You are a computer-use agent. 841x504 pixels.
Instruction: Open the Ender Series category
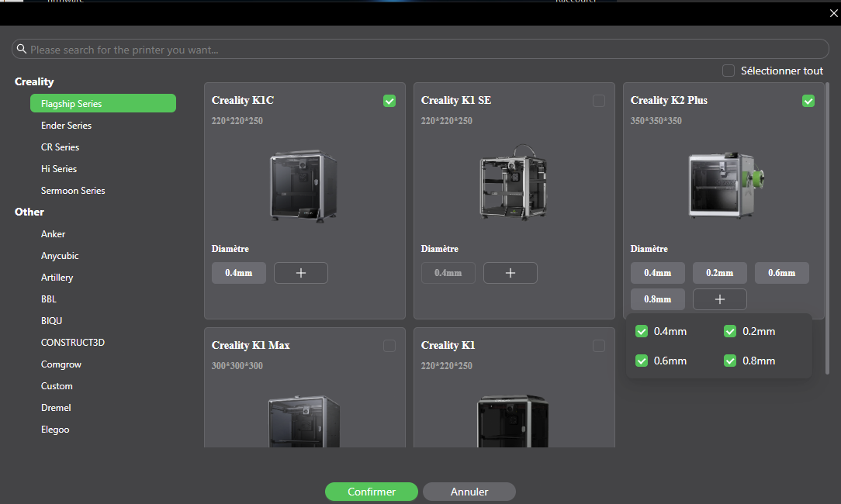tap(67, 126)
